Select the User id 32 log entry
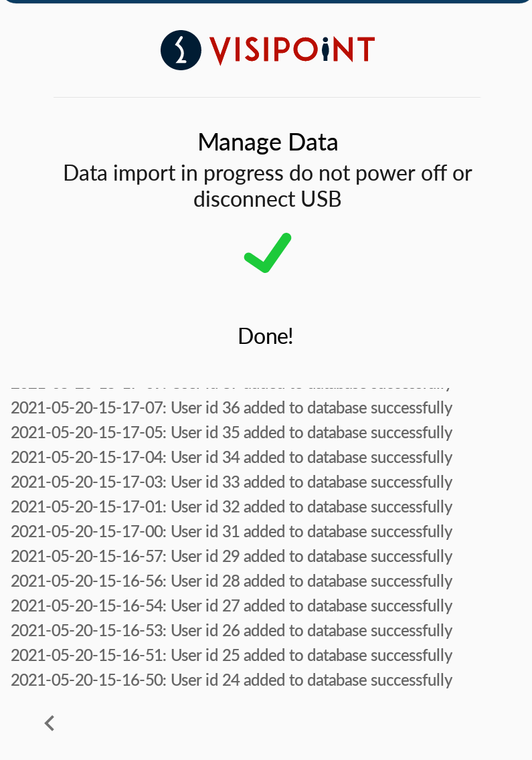Screen dimensions: 532x760 232,506
